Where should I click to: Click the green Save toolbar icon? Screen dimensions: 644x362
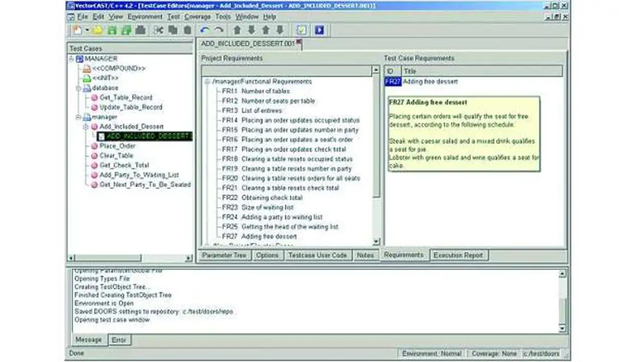112,30
